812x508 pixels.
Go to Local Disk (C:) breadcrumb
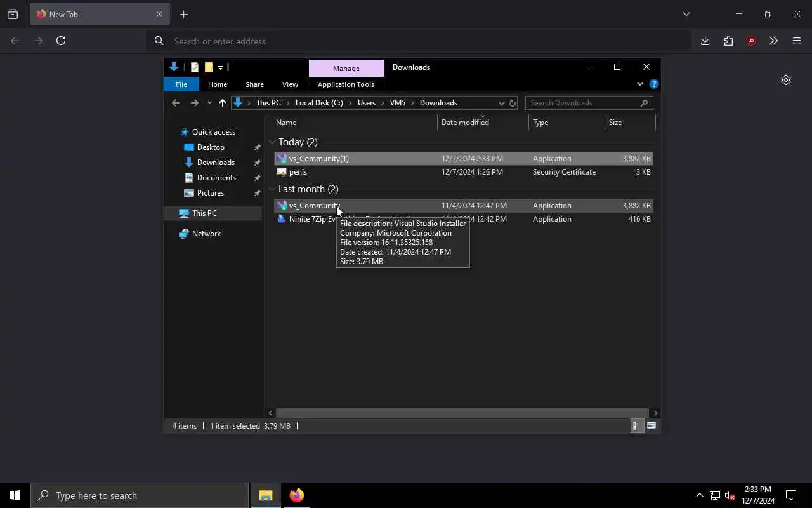pyautogui.click(x=319, y=103)
